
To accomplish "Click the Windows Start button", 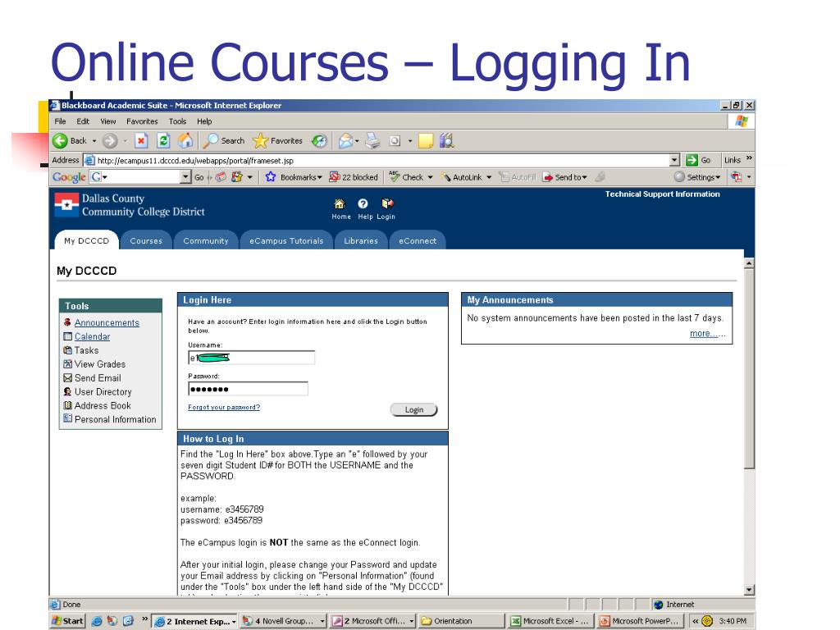I will 67,621.
